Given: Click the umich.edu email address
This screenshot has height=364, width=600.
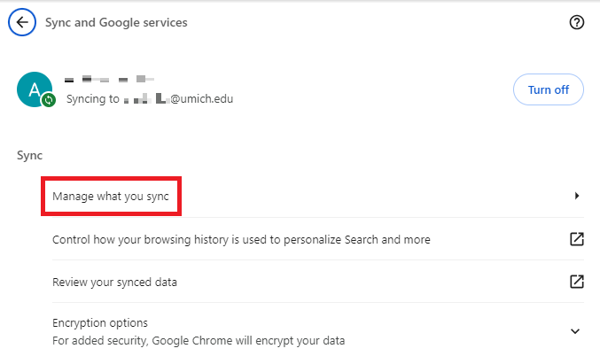Looking at the screenshot, I should (177, 99).
